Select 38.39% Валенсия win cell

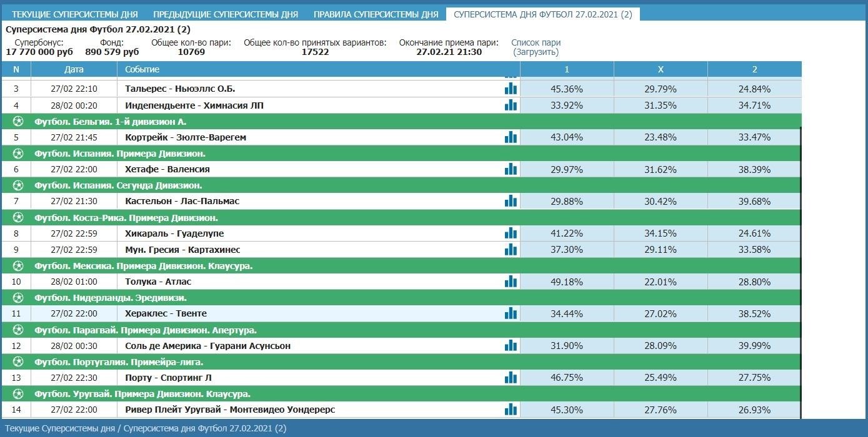pyautogui.click(x=754, y=169)
